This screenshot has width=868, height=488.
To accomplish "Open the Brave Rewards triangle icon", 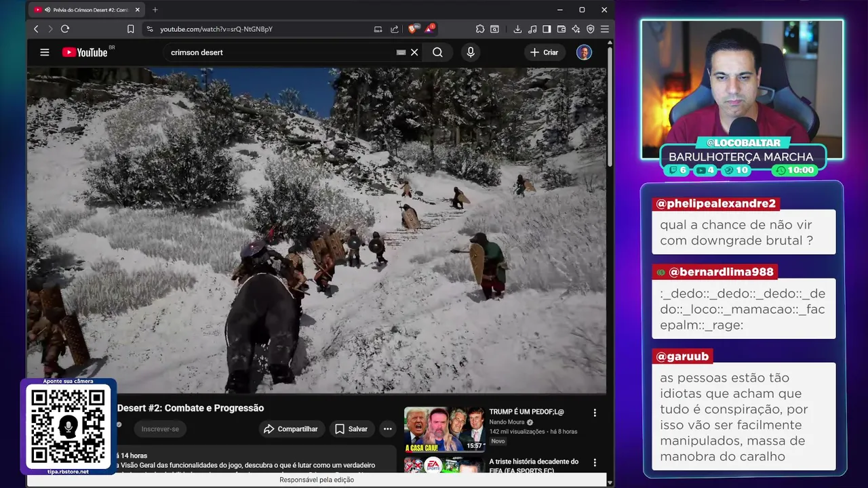I will tap(429, 29).
